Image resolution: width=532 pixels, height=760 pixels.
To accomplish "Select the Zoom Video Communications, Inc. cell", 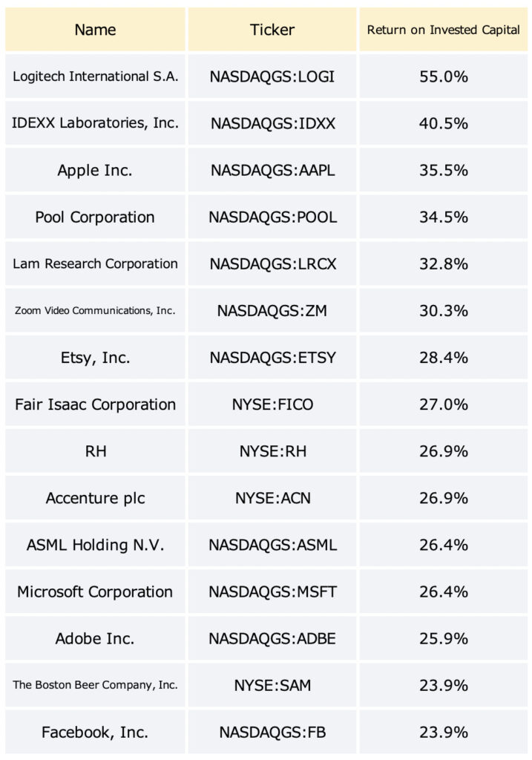I will pos(95,311).
